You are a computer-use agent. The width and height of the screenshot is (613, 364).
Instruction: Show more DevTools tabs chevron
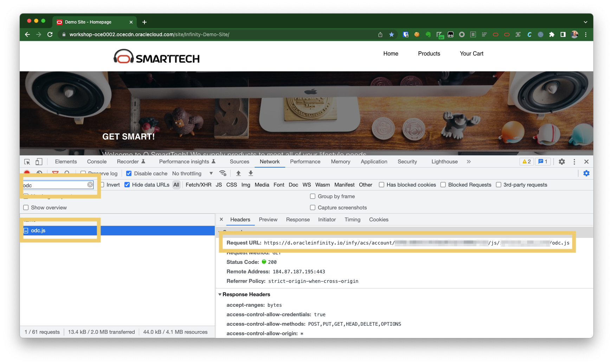coord(469,162)
